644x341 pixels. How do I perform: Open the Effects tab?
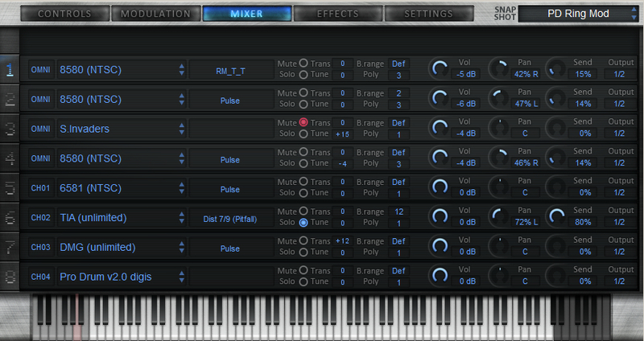337,14
